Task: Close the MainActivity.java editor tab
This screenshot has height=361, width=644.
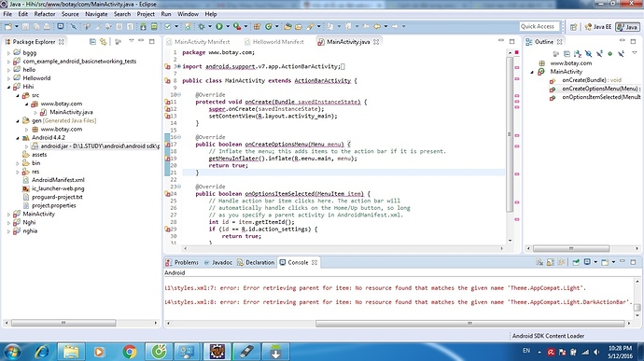Action: click(x=376, y=42)
